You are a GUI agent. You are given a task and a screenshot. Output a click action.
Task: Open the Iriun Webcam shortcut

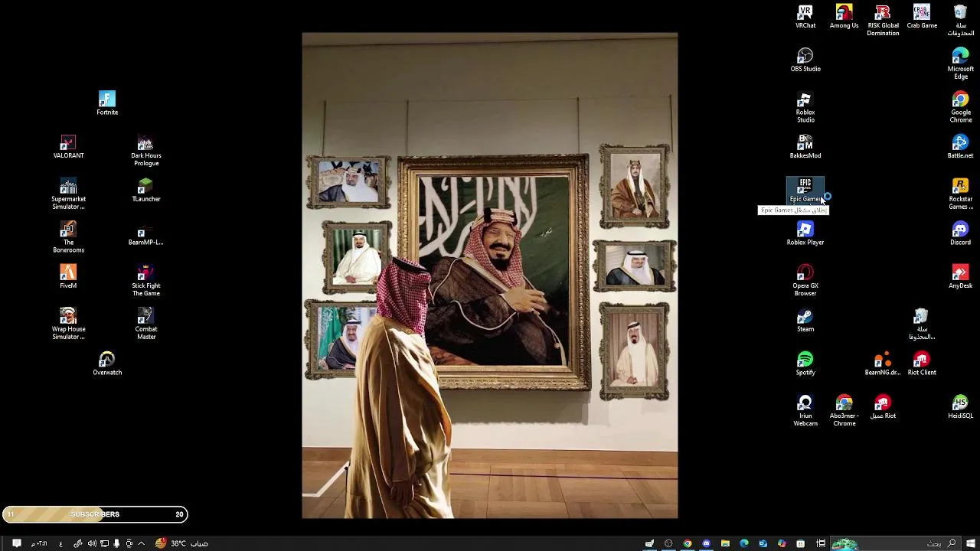coord(805,411)
